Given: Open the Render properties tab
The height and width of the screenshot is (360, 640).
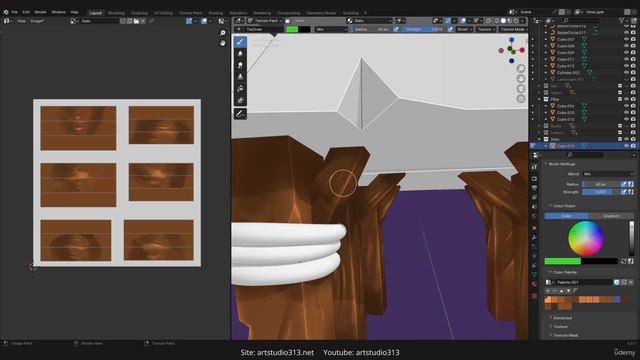Looking at the screenshot, I should coord(534,179).
